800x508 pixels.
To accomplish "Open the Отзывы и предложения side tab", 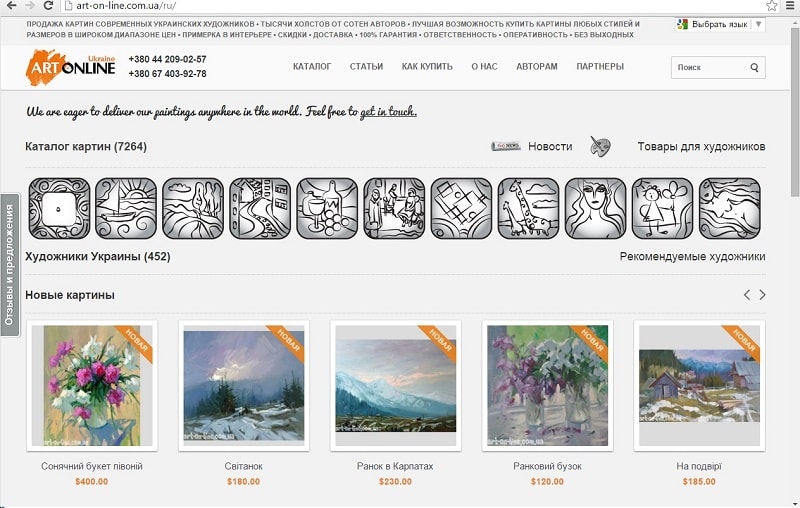I will [9, 265].
